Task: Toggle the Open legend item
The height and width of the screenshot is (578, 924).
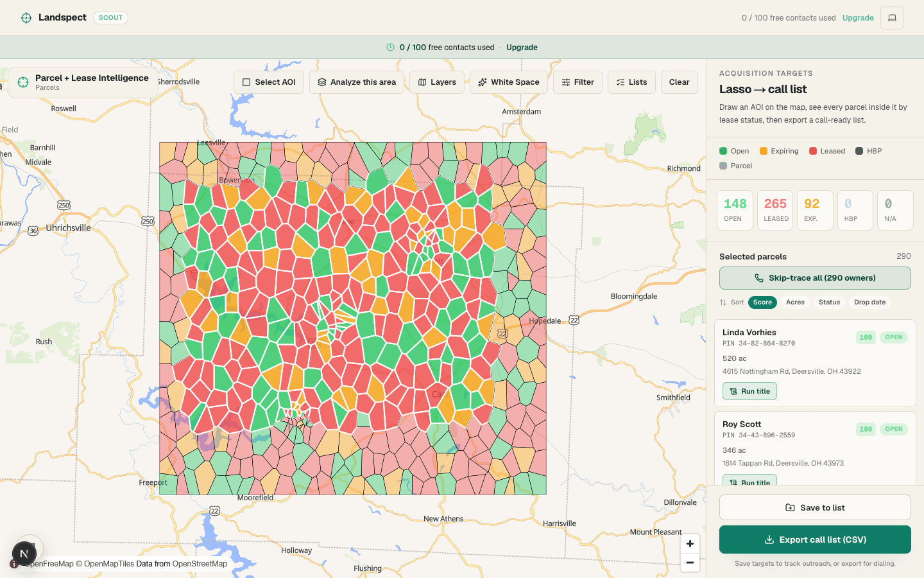Action: (x=734, y=151)
